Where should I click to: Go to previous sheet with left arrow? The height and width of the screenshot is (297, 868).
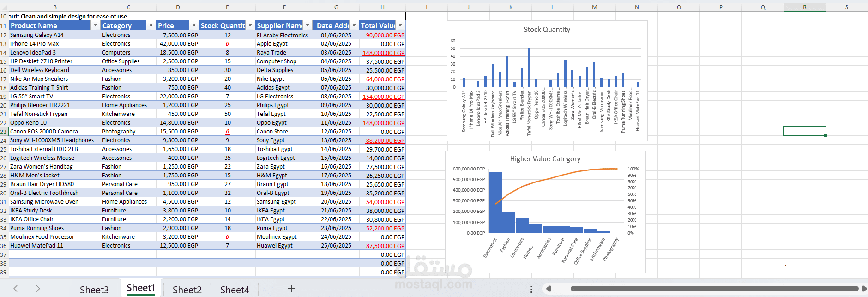click(x=16, y=289)
